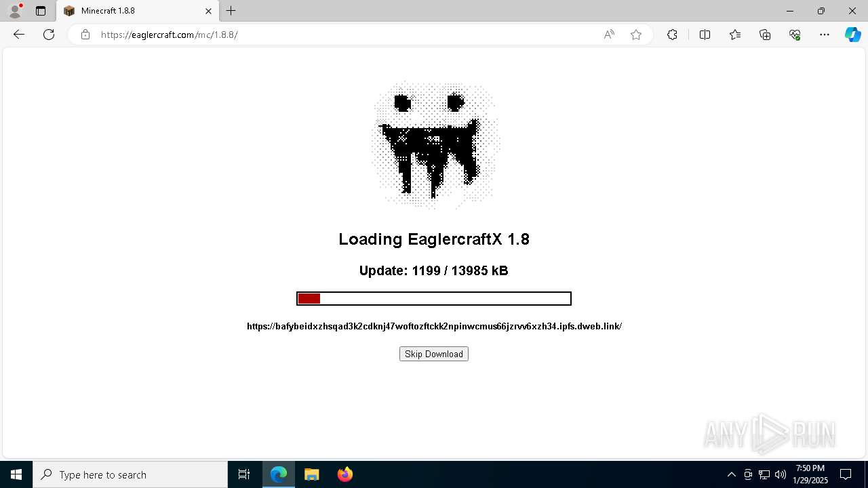Open Browser essentials heart icon
Viewport: 868px width, 488px height.
795,35
